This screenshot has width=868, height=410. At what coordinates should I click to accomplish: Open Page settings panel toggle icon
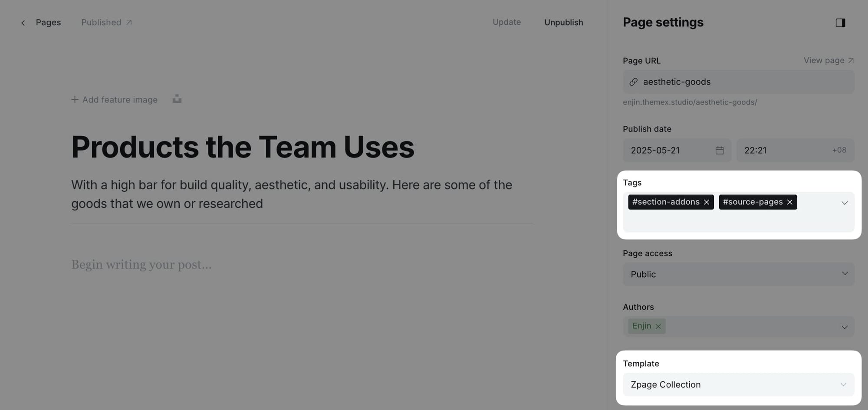click(841, 23)
